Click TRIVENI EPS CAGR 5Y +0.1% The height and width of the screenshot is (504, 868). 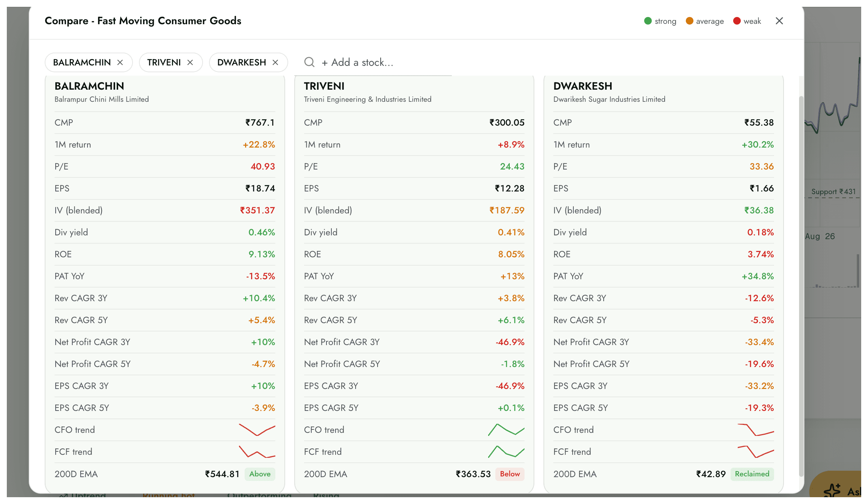click(511, 408)
